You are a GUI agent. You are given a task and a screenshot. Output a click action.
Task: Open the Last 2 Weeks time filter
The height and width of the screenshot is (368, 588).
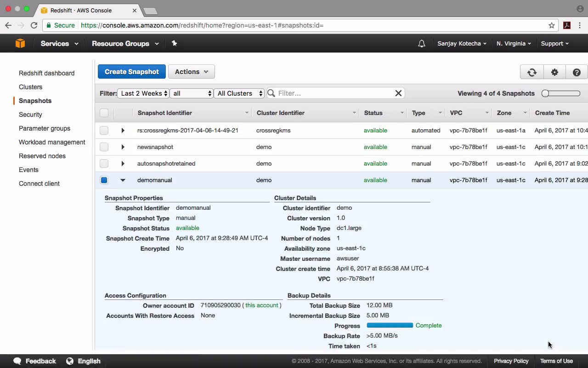tap(143, 93)
